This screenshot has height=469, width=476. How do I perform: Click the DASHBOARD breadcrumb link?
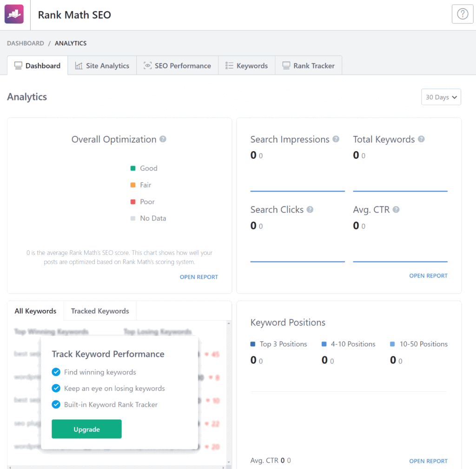(x=26, y=43)
